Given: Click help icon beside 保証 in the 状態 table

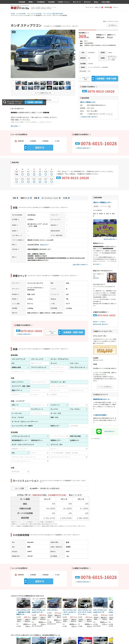Looking at the screenshot, I should [16, 257].
